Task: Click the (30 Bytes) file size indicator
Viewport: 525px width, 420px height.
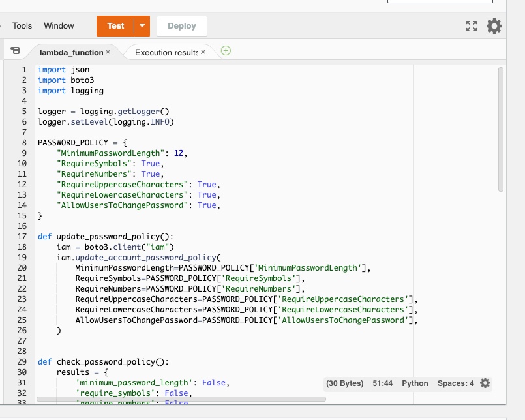Action: (344, 383)
